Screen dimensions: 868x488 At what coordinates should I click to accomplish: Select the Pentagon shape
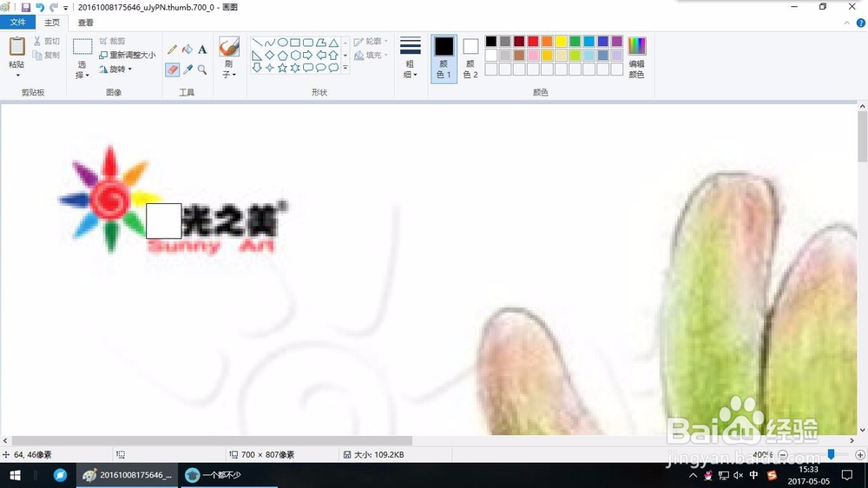coord(282,56)
